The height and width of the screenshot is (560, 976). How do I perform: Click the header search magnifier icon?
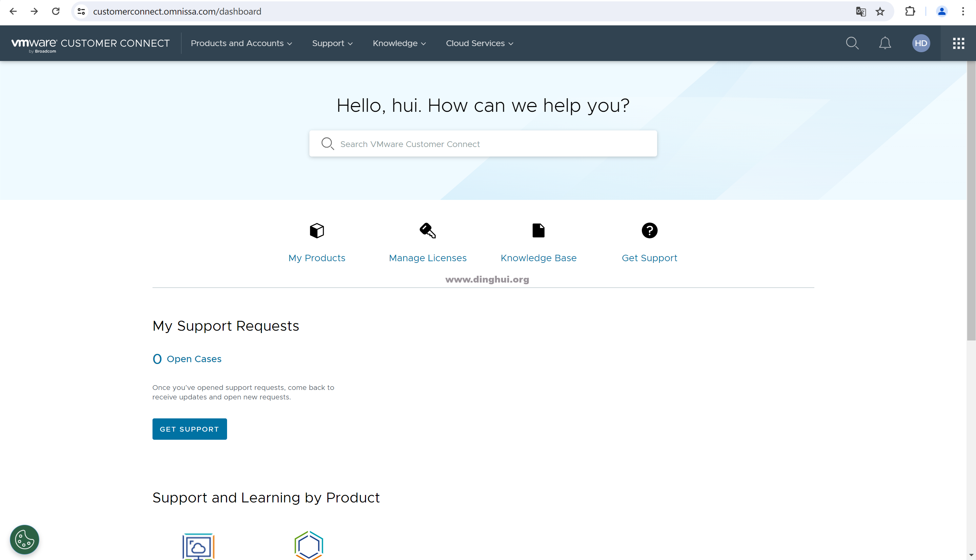click(x=852, y=43)
